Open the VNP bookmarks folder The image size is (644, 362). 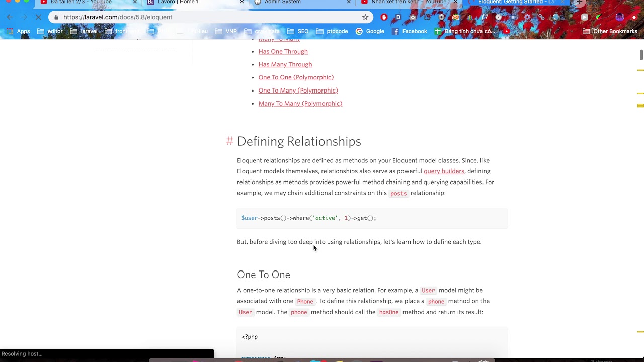click(x=226, y=31)
